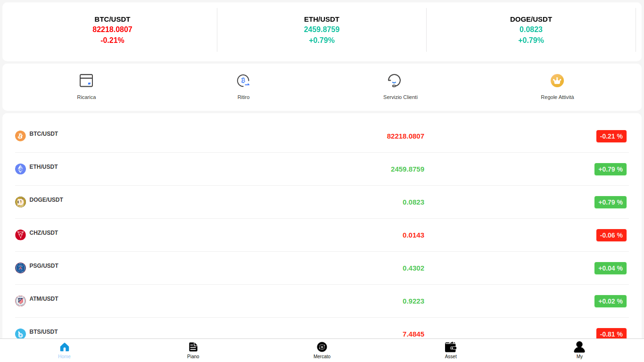644x362 pixels.
Task: Click the Ethereum coin icon
Action: tap(20, 169)
